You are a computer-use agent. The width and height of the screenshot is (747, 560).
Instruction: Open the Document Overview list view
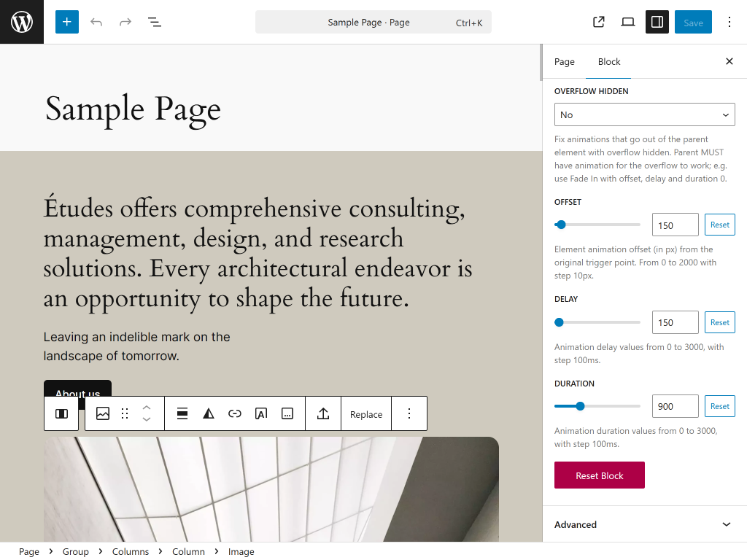click(x=155, y=22)
